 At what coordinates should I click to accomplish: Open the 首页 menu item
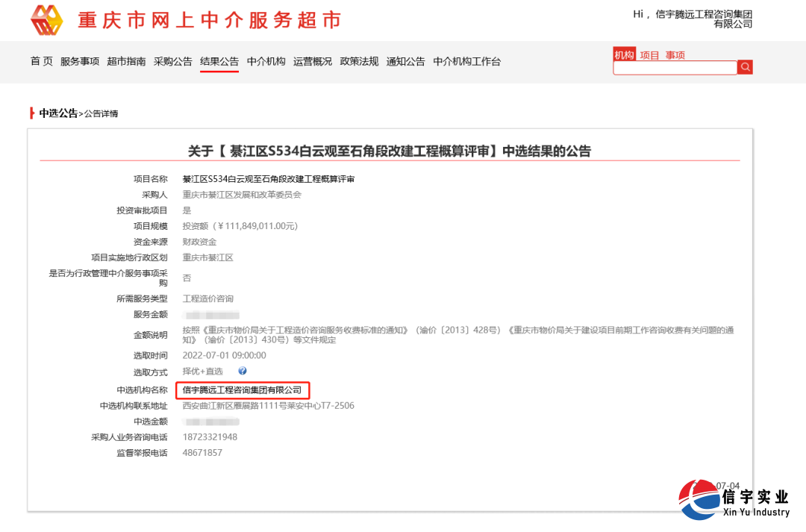coord(40,62)
